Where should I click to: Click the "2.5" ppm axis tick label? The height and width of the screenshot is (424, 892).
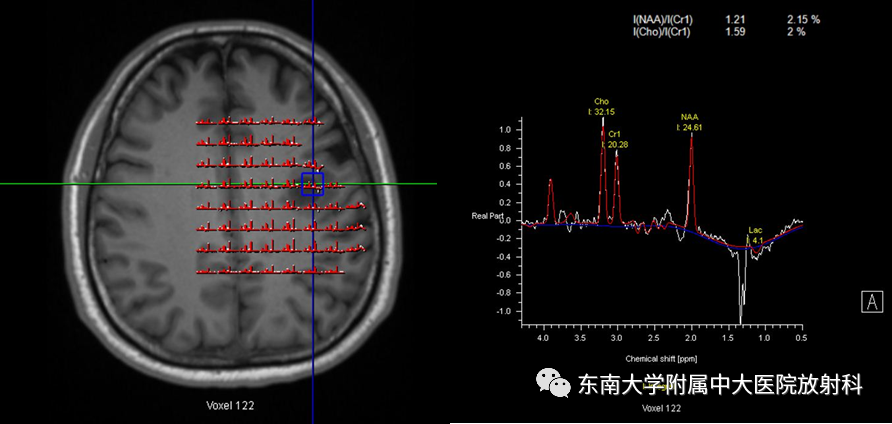pyautogui.click(x=654, y=338)
